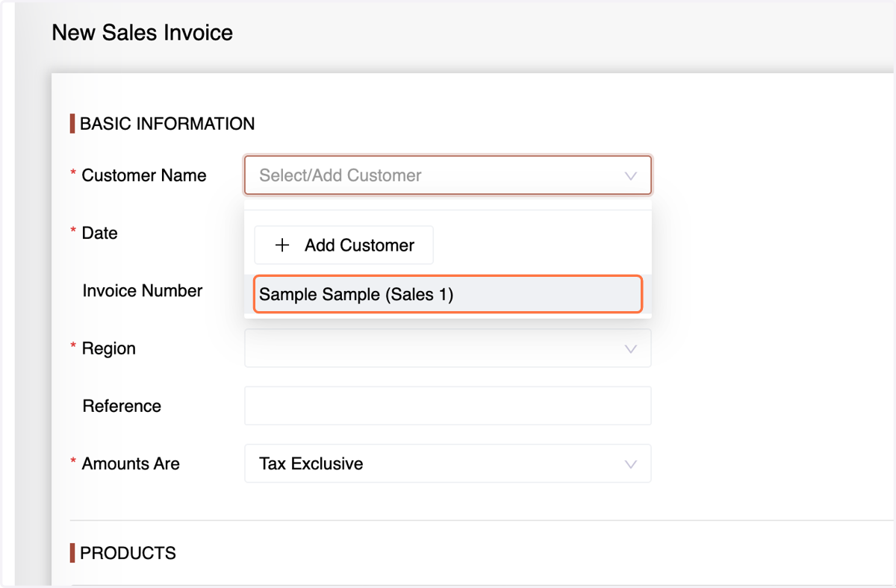This screenshot has height=588, width=896.
Task: Click the Date field label
Action: [x=100, y=233]
